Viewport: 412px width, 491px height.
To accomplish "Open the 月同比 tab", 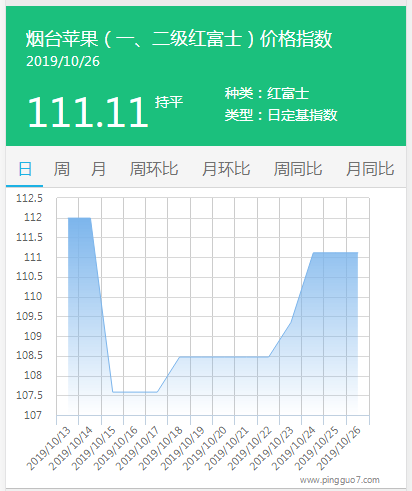I will (x=370, y=169).
